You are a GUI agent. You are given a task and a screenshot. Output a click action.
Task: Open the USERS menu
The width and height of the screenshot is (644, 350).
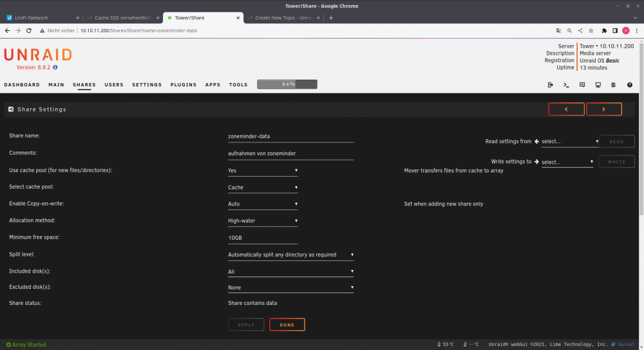tap(114, 84)
